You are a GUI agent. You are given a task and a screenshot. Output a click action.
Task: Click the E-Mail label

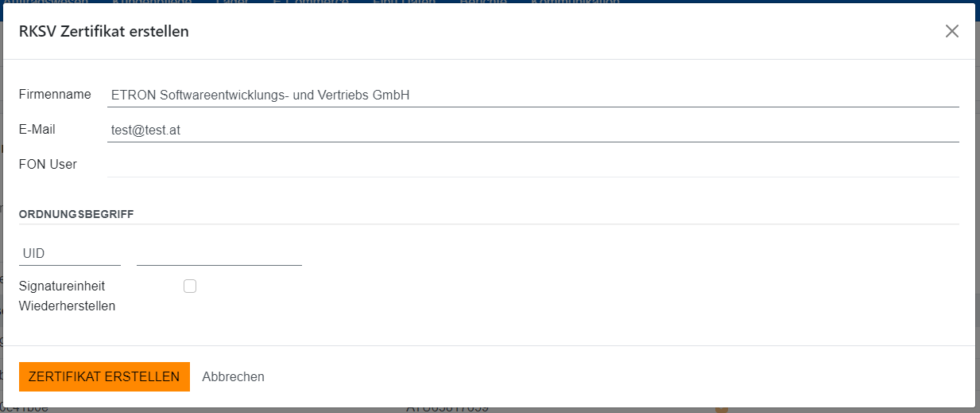[37, 130]
